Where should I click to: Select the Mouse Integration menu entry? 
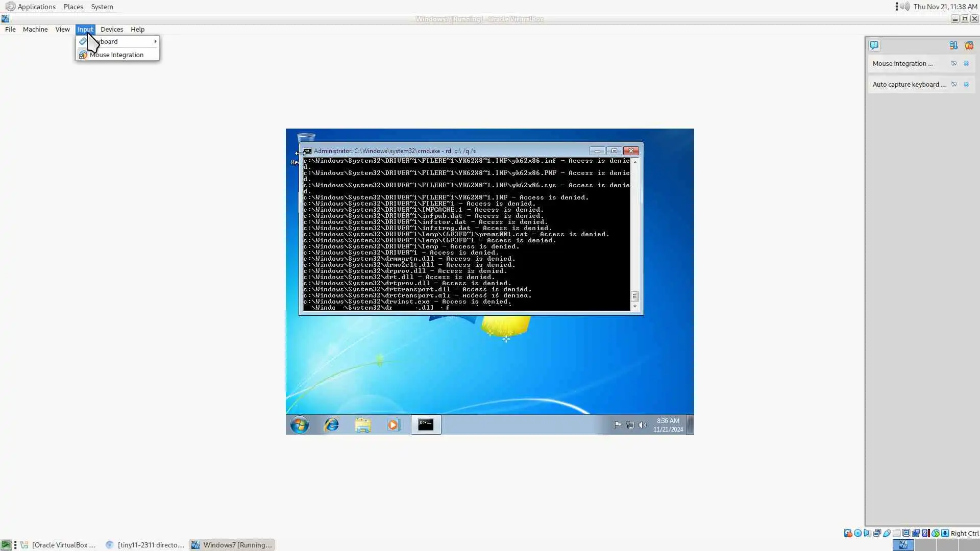[116, 55]
